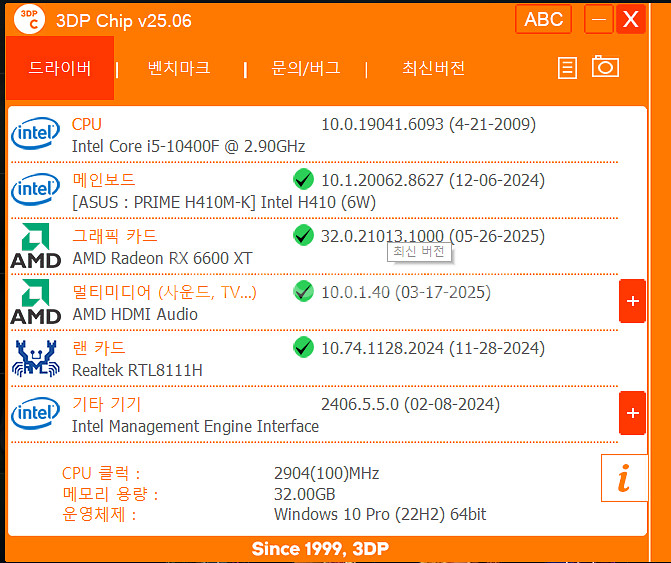Click the text list copy icon
Screen dimensions: 671x563
coord(567,68)
